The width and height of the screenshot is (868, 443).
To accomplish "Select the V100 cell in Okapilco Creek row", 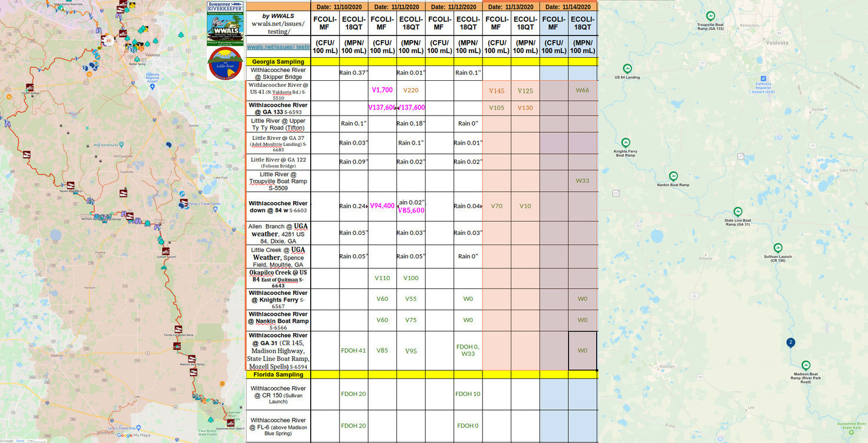I will click(x=410, y=278).
